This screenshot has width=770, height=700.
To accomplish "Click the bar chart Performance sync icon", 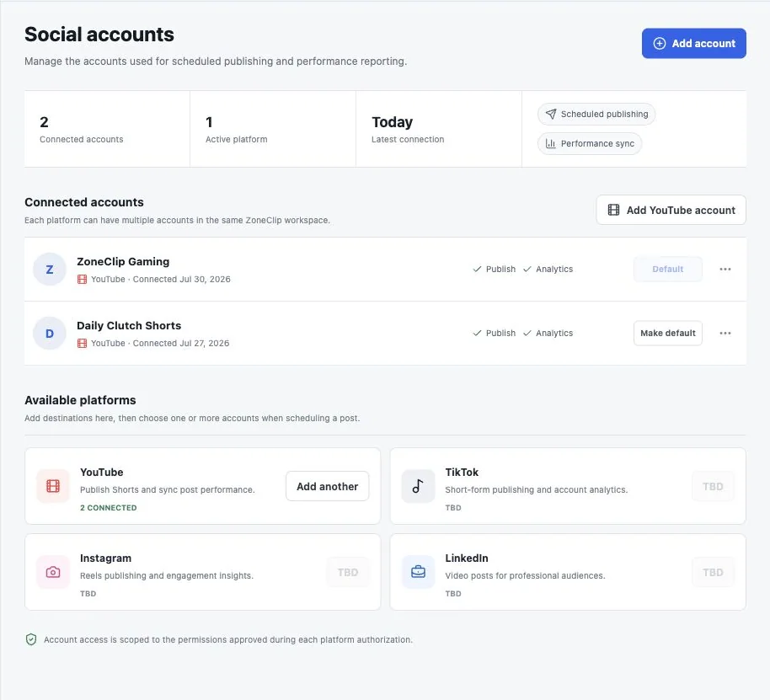I will tap(551, 143).
